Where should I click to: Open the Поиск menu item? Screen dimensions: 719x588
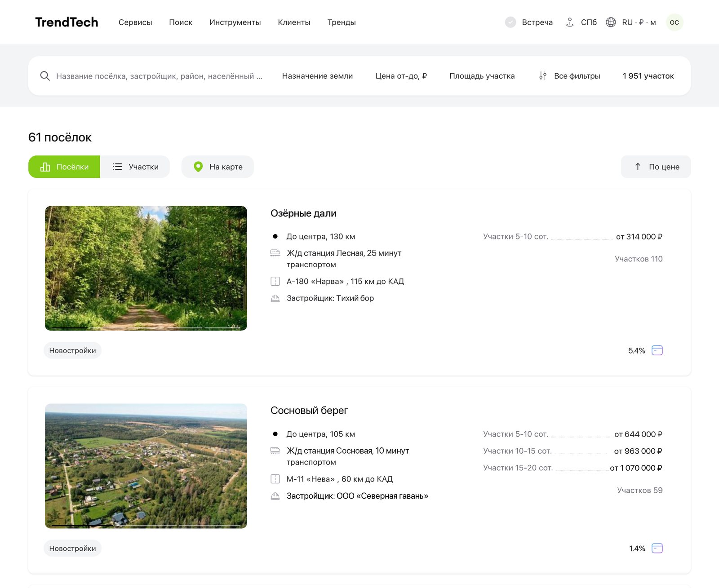181,22
